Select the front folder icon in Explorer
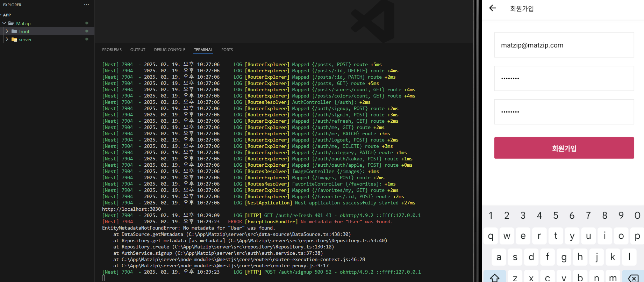Screen dimensions: 644x282 point(14,31)
